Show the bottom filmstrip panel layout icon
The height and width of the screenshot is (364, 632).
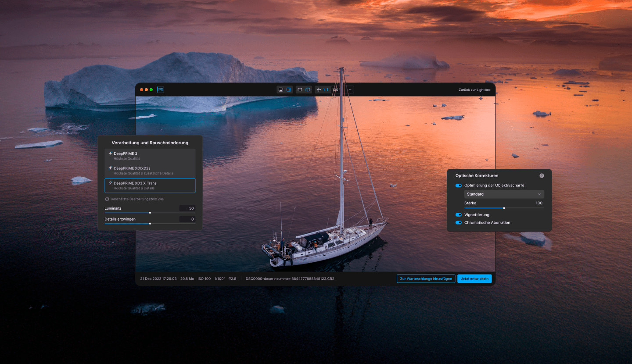coord(281,89)
